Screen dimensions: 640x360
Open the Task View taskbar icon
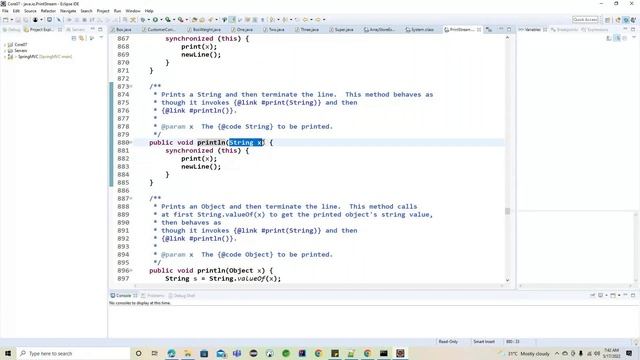tap(155, 353)
